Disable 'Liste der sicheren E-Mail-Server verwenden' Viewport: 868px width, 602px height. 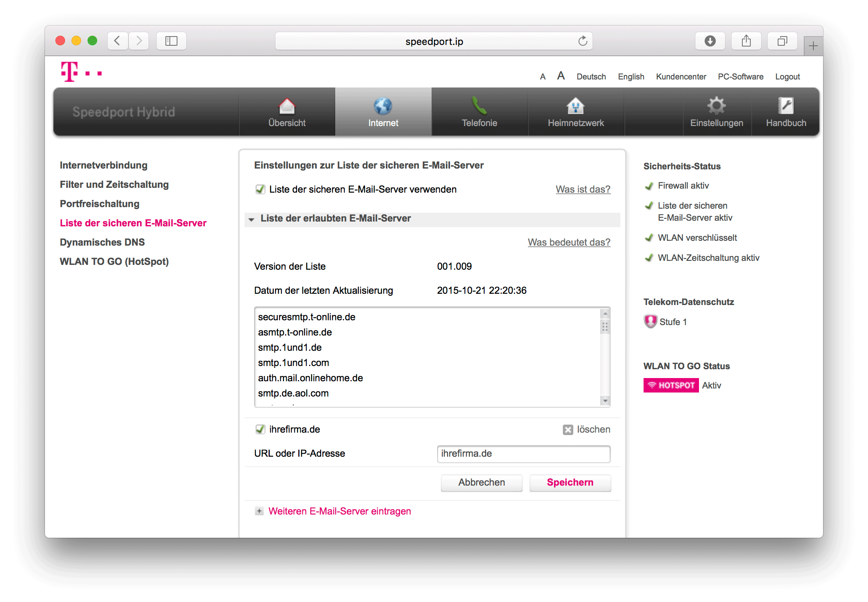click(260, 189)
